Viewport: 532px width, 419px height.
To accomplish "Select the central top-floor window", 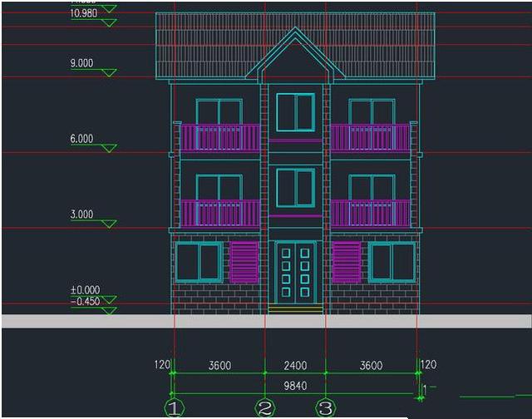I will click(295, 112).
